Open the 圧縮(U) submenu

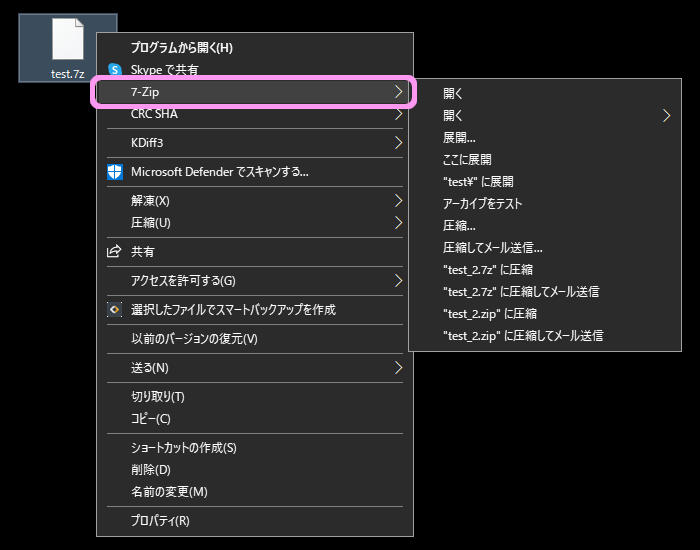[x=254, y=223]
